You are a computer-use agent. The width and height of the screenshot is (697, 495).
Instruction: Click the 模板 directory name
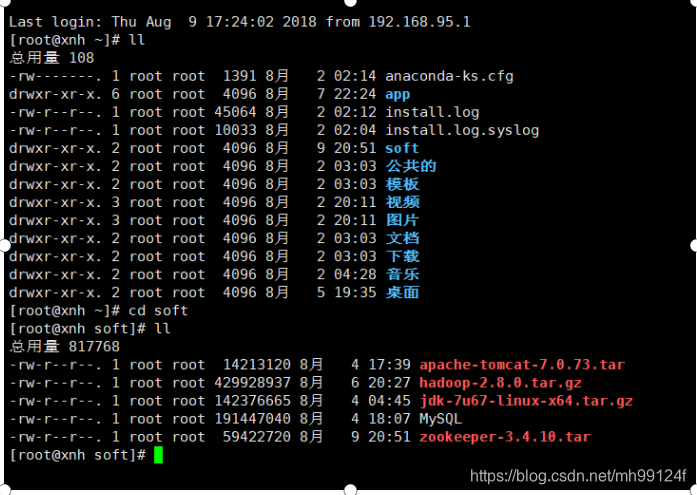coord(402,184)
